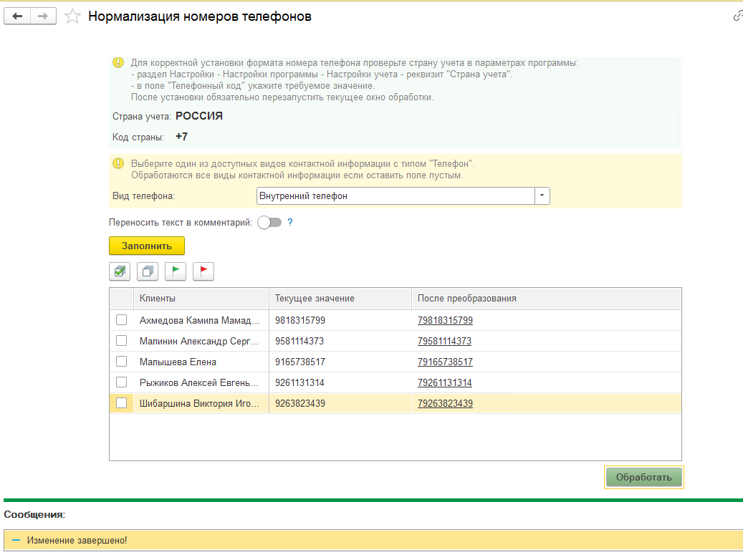The width and height of the screenshot is (743, 560).
Task: Click the "Обработать" button
Action: [644, 478]
